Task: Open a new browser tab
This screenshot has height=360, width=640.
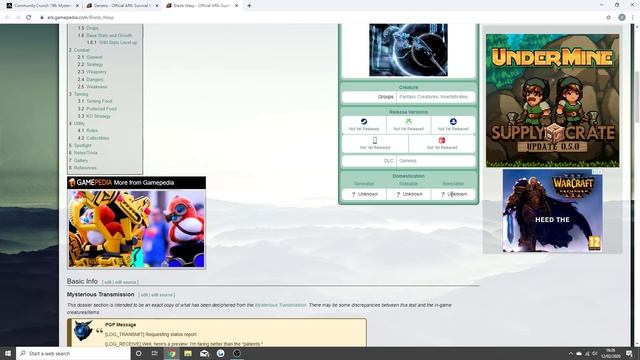Action: tap(249, 6)
